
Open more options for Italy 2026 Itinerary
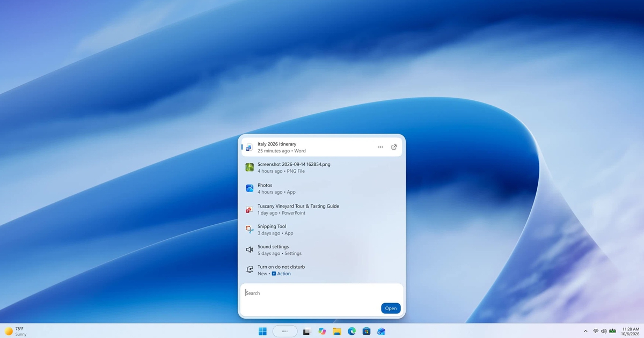coord(380,147)
